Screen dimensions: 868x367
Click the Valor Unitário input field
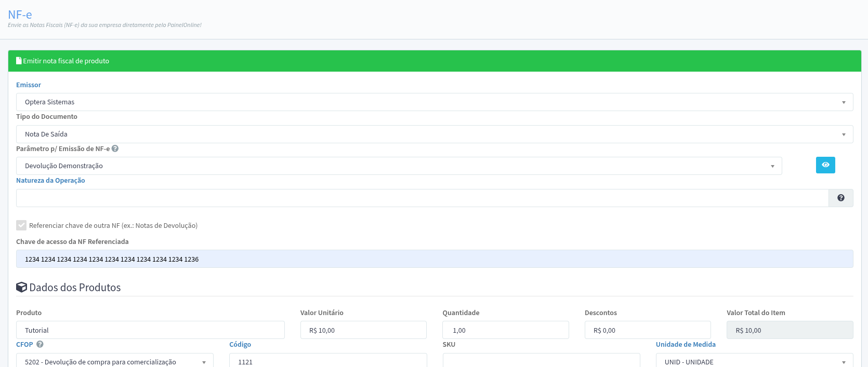pos(363,330)
